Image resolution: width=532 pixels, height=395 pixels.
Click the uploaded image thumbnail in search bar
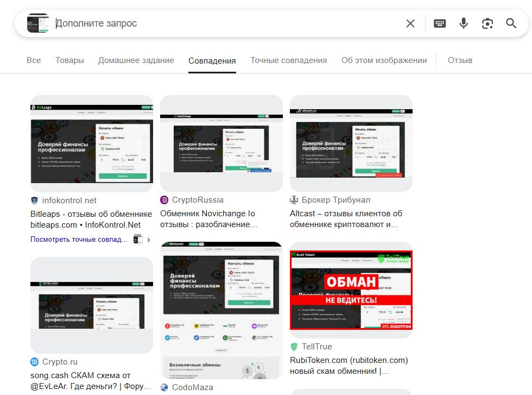[37, 23]
